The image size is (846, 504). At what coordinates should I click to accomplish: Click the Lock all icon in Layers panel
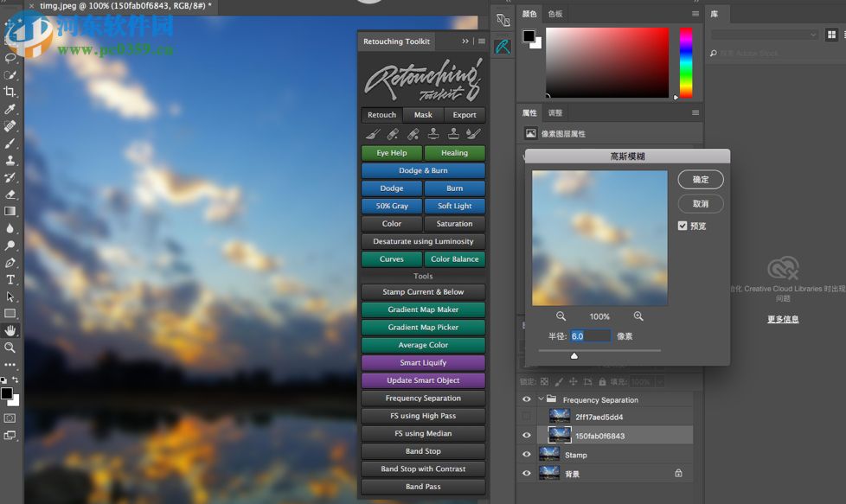[601, 380]
